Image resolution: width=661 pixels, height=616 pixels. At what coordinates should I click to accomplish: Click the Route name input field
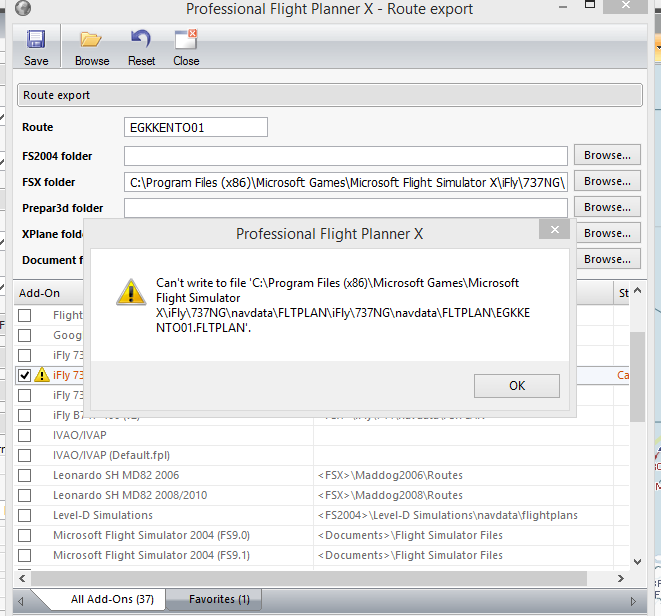pyautogui.click(x=196, y=127)
